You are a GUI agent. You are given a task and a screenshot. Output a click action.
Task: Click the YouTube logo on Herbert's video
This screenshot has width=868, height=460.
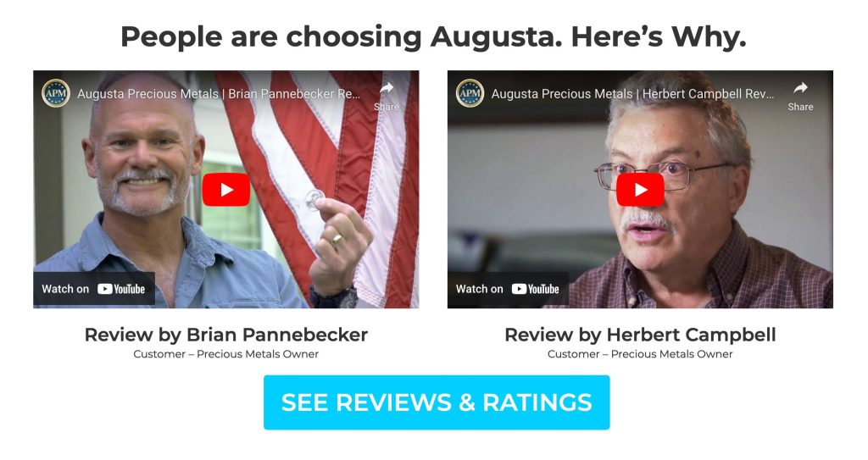pos(536,289)
